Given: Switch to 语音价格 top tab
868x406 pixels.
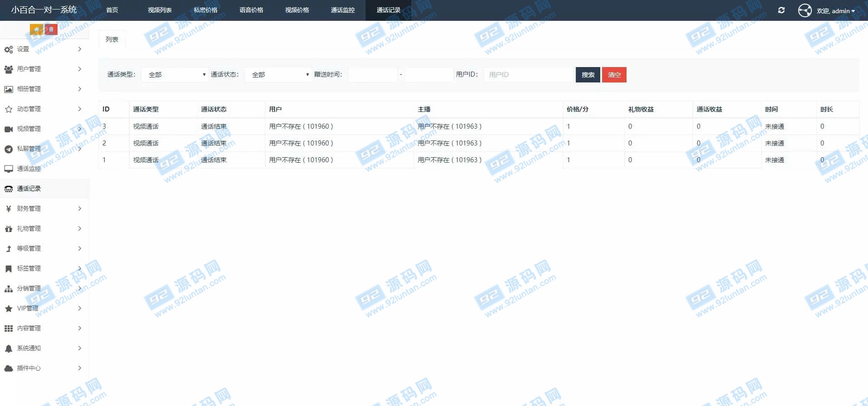Looking at the screenshot, I should tap(251, 10).
